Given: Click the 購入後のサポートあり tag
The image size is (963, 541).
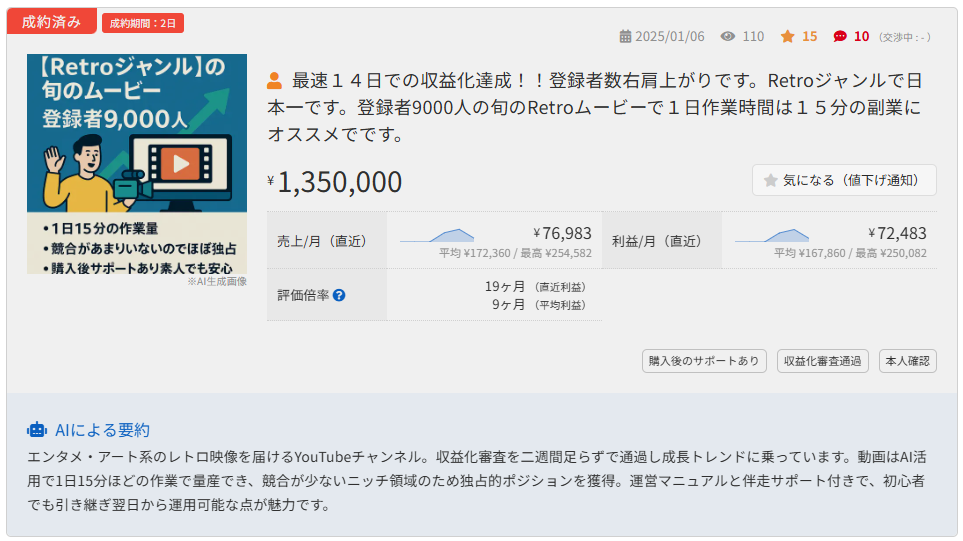Looking at the screenshot, I should (704, 361).
